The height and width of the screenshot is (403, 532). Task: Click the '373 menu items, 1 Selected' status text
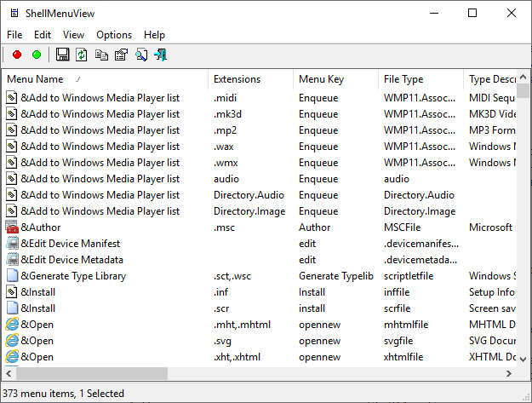click(63, 393)
